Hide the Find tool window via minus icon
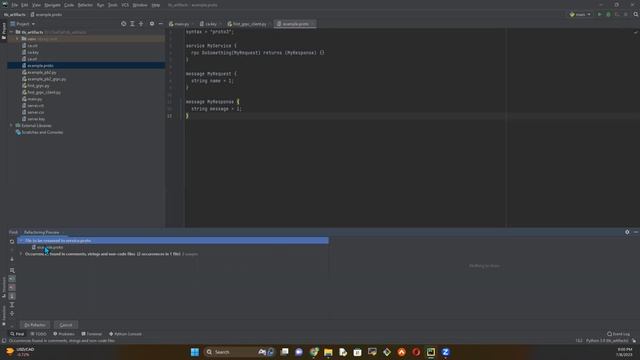The image size is (640, 360). (x=636, y=232)
